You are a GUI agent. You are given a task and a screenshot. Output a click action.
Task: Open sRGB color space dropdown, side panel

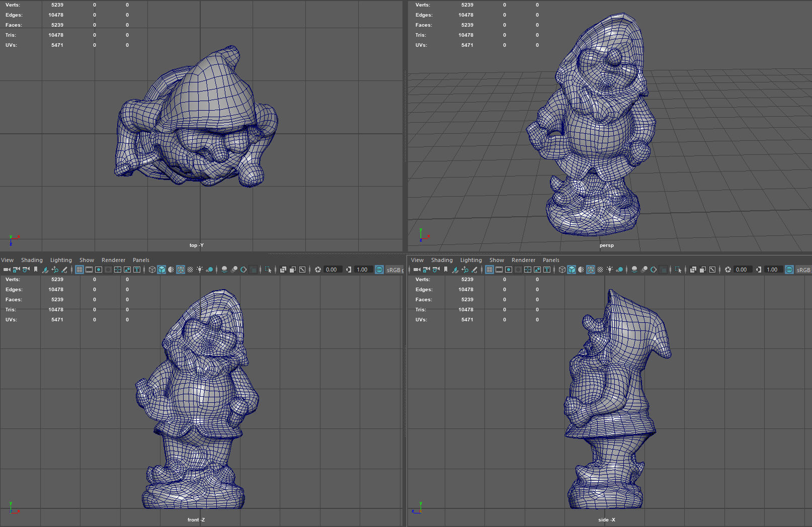(803, 270)
